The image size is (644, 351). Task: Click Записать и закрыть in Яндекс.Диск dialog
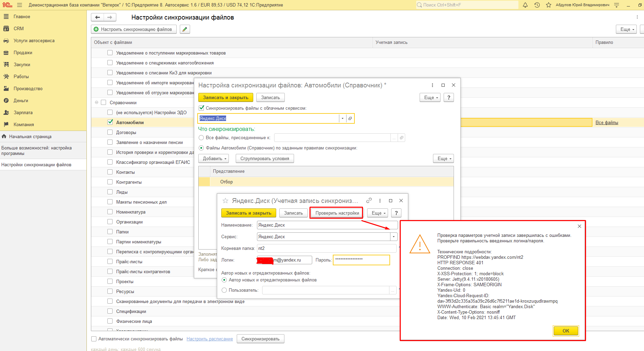pyautogui.click(x=249, y=213)
